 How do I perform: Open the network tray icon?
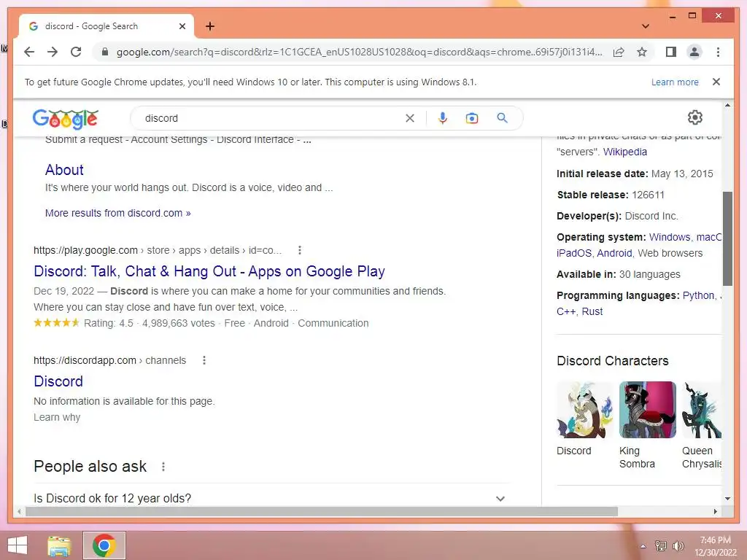[661, 545]
